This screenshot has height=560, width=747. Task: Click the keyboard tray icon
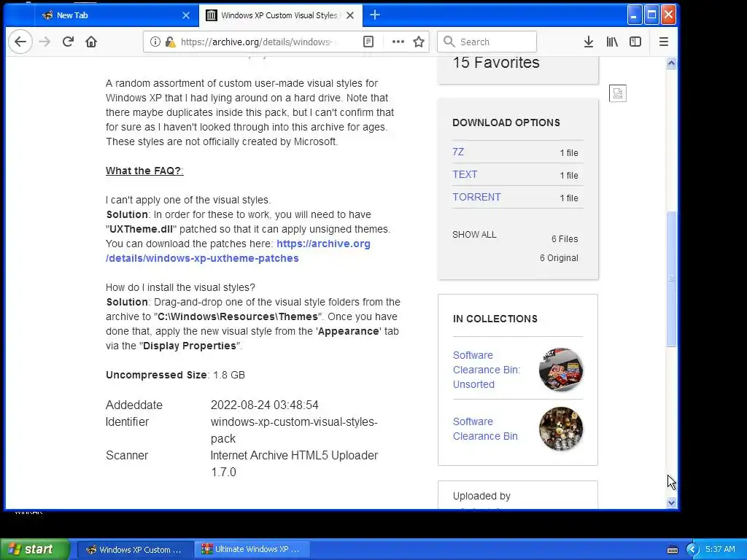(673, 550)
